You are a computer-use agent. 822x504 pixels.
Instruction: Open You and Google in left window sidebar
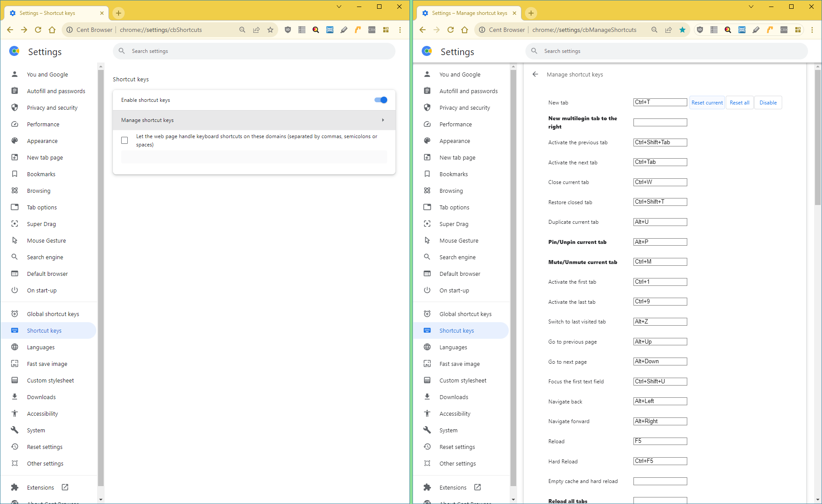point(47,74)
